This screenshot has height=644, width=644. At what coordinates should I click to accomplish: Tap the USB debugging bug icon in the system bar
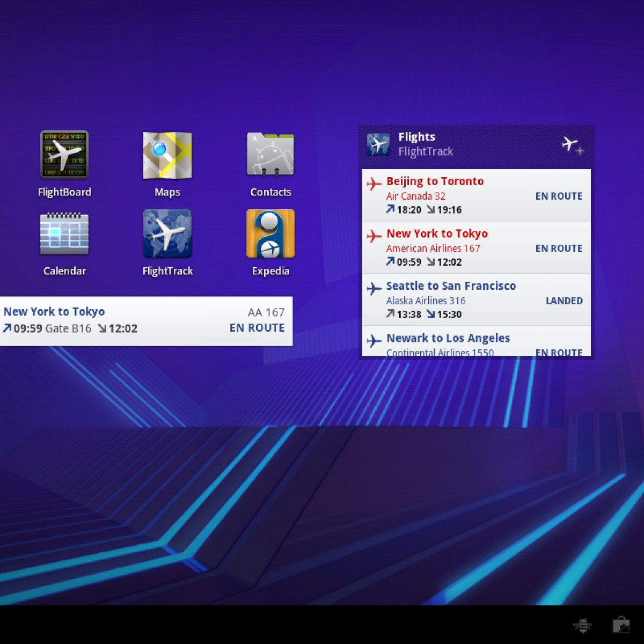[x=582, y=625]
